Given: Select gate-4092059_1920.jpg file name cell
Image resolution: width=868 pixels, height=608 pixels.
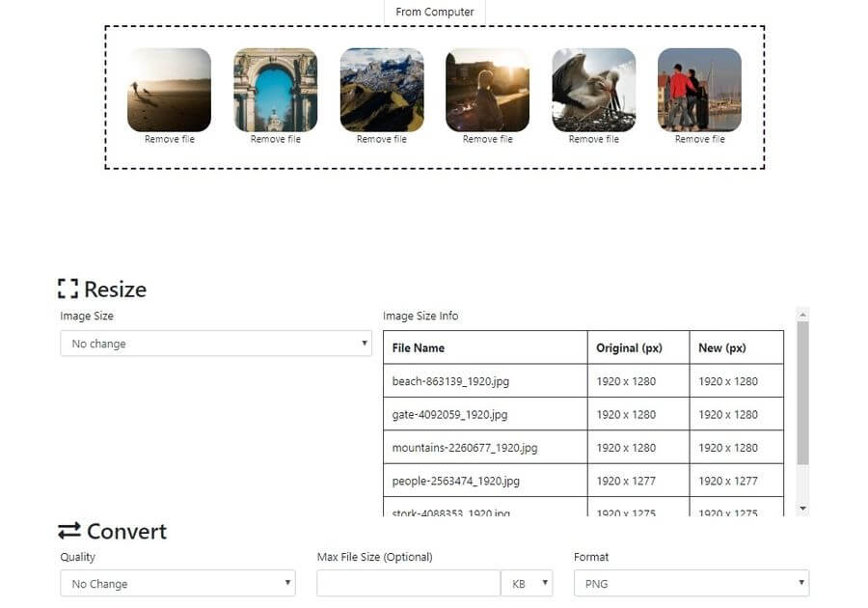Looking at the screenshot, I should pyautogui.click(x=485, y=414).
